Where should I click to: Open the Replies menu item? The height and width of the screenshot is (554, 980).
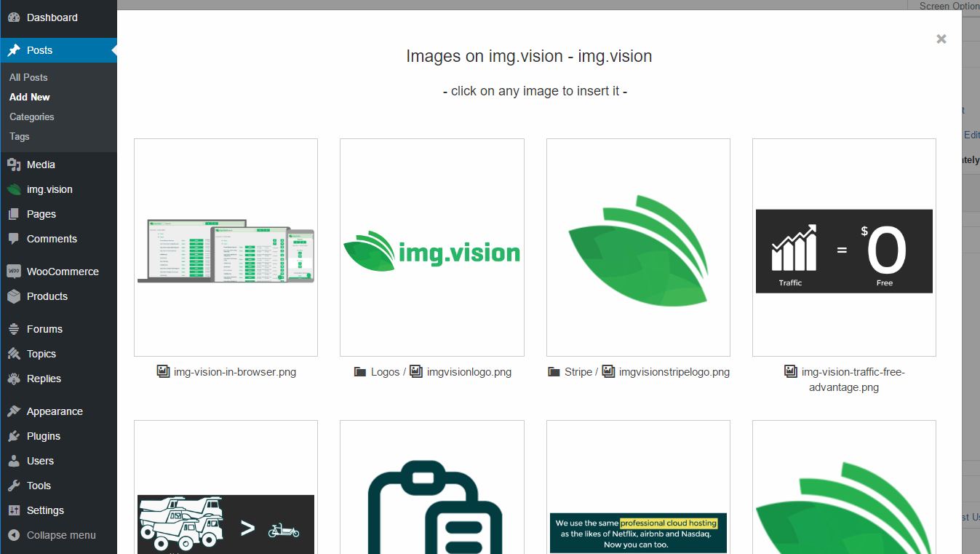(x=58, y=379)
